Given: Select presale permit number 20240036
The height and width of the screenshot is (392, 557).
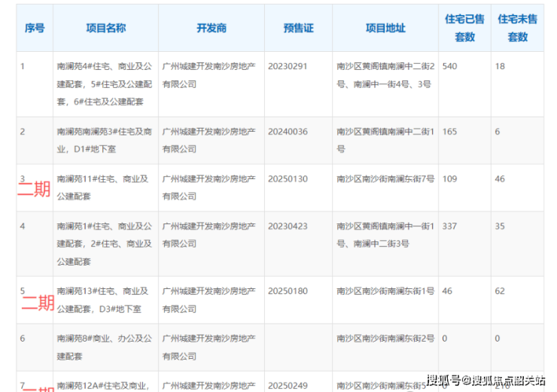Looking at the screenshot, I should point(288,132).
